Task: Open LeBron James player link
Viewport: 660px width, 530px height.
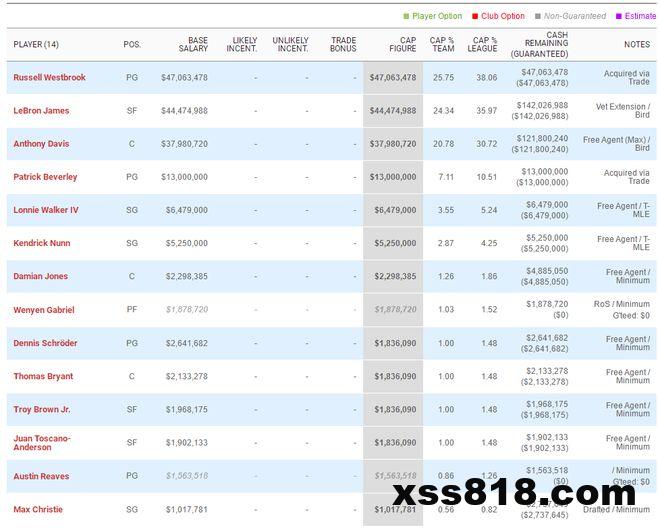Action: click(41, 111)
